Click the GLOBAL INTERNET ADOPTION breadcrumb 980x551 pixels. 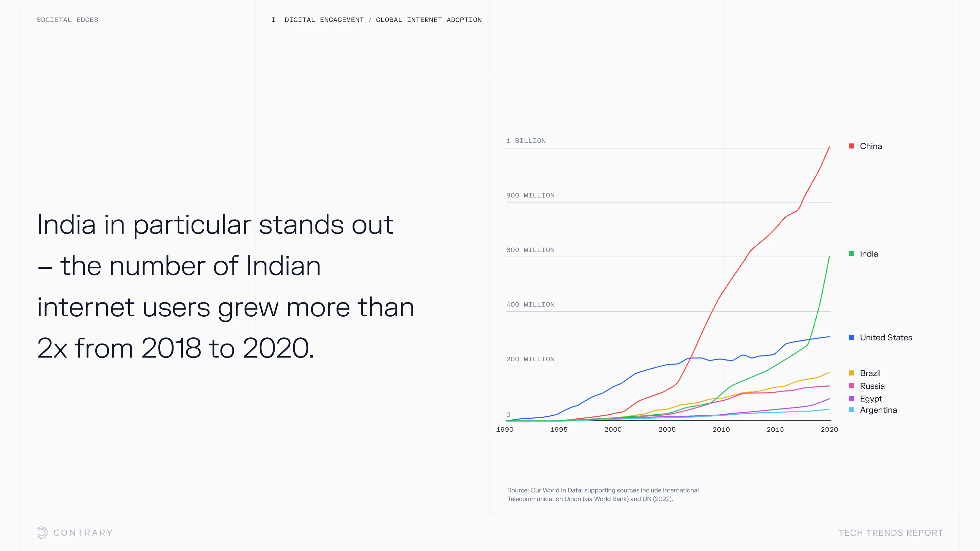(x=429, y=20)
